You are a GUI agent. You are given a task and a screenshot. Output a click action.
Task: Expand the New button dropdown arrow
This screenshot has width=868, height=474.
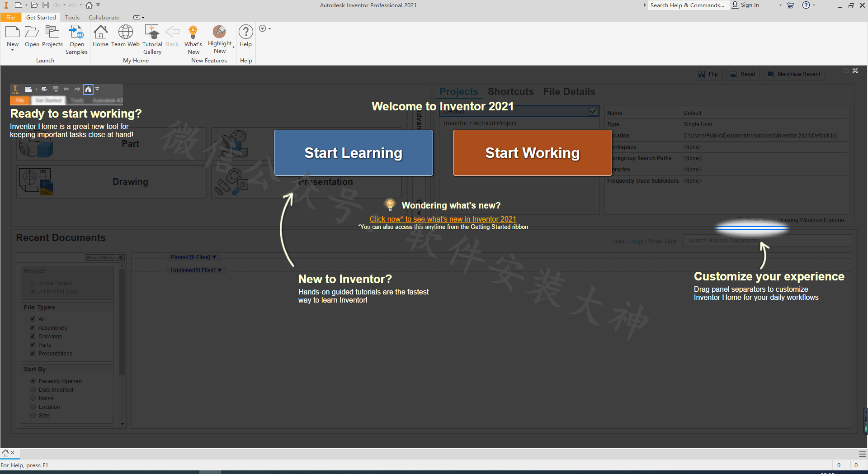click(13, 50)
